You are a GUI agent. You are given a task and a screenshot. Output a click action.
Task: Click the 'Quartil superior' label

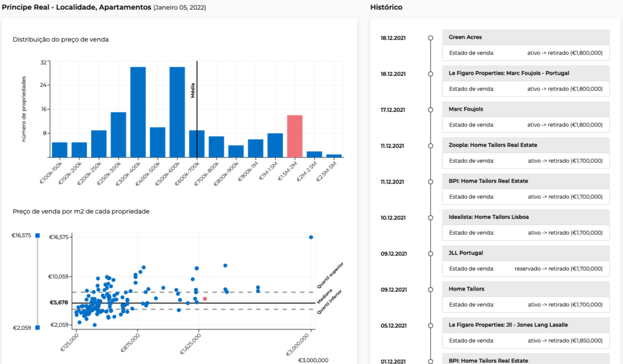point(330,275)
